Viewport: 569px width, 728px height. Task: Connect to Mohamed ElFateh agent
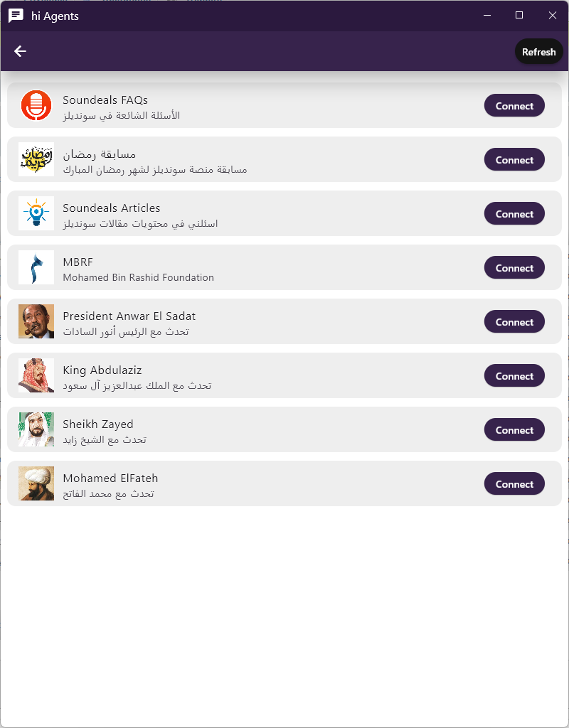(514, 484)
